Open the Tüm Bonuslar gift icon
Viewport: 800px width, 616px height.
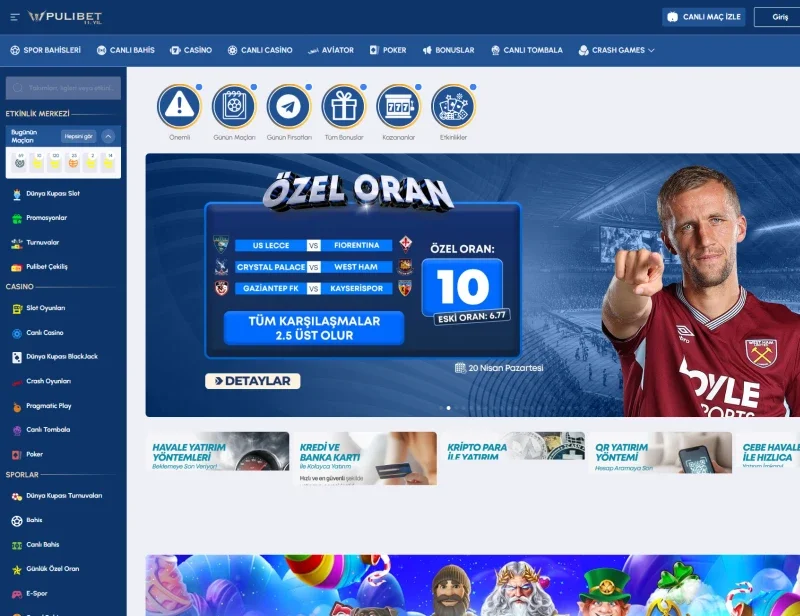344,106
